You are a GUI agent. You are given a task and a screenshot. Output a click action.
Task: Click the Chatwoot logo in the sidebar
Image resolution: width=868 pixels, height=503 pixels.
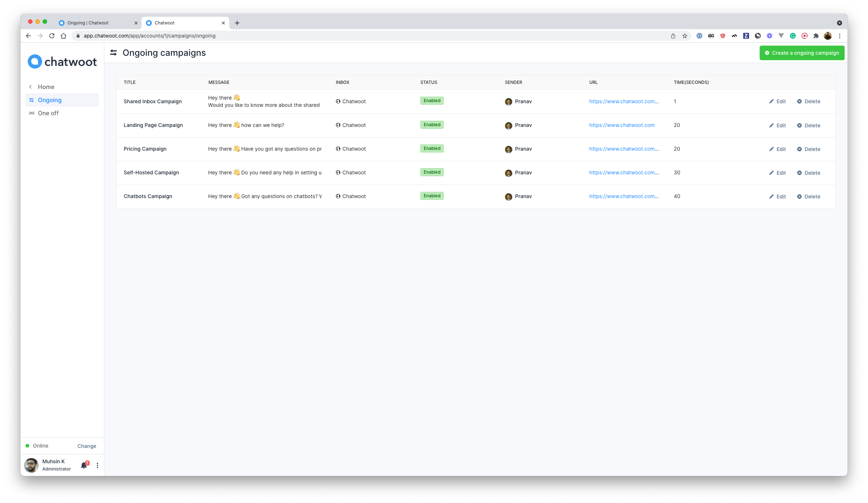pos(62,62)
